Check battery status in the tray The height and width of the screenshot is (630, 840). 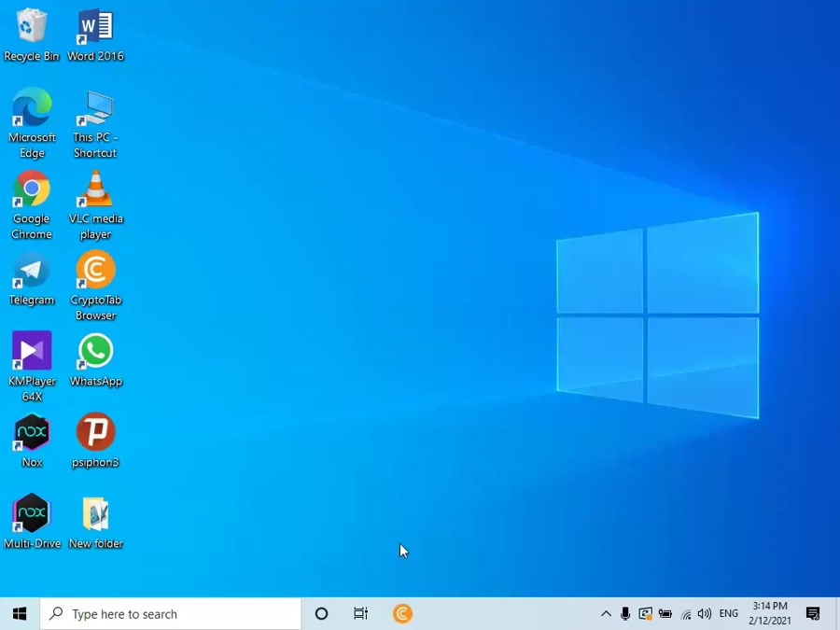(665, 614)
